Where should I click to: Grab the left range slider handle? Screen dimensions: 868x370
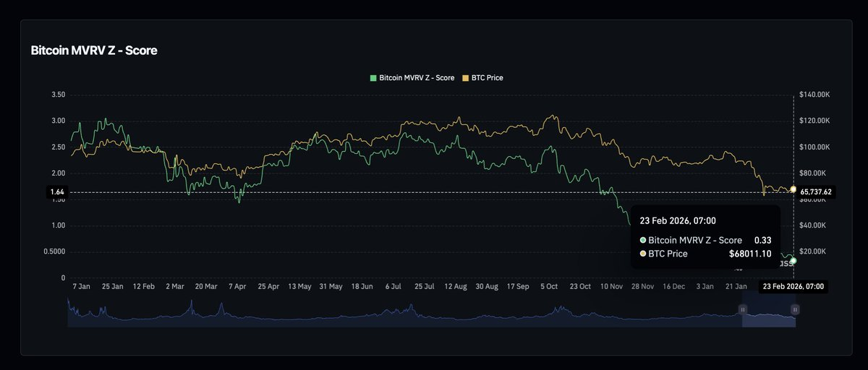tap(742, 309)
